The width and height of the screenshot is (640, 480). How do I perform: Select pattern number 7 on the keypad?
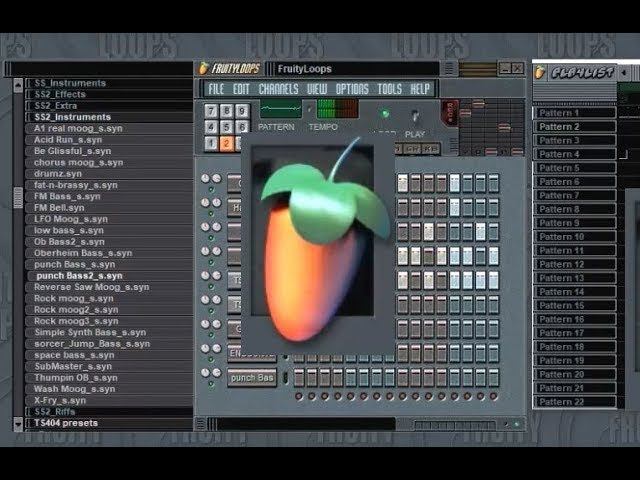(211, 111)
